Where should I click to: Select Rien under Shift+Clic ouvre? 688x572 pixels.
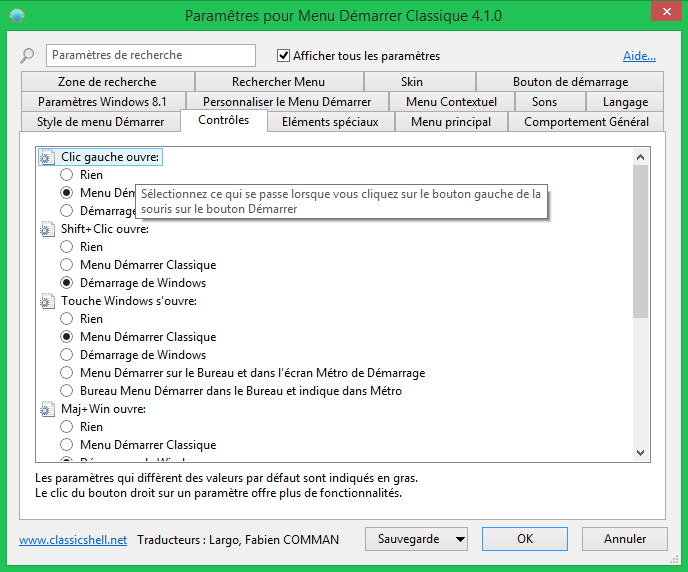click(67, 247)
